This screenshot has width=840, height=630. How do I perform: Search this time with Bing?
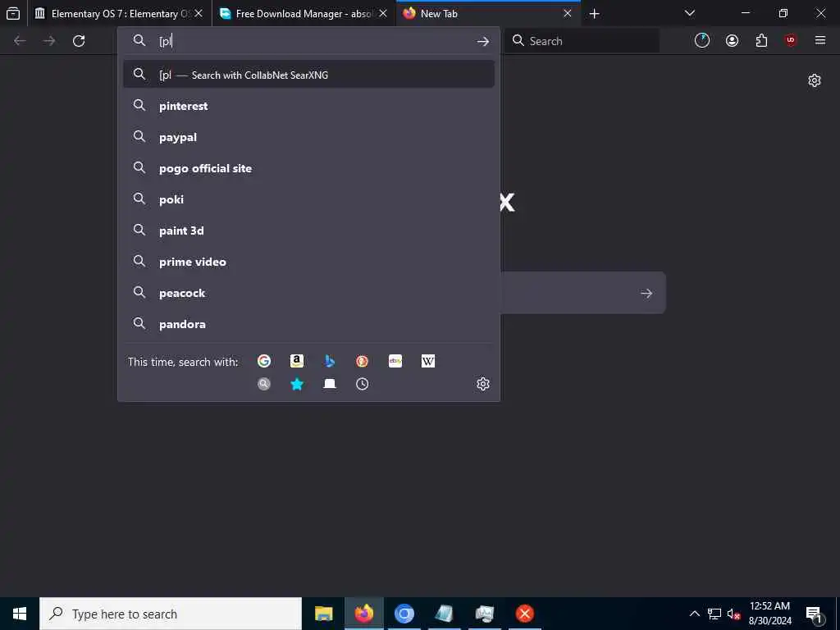(x=330, y=361)
